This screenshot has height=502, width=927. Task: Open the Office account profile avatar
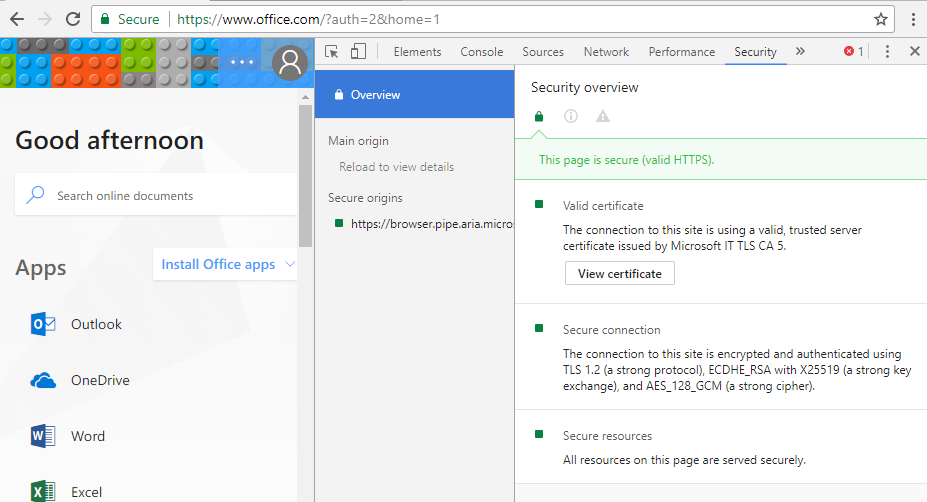pos(290,63)
